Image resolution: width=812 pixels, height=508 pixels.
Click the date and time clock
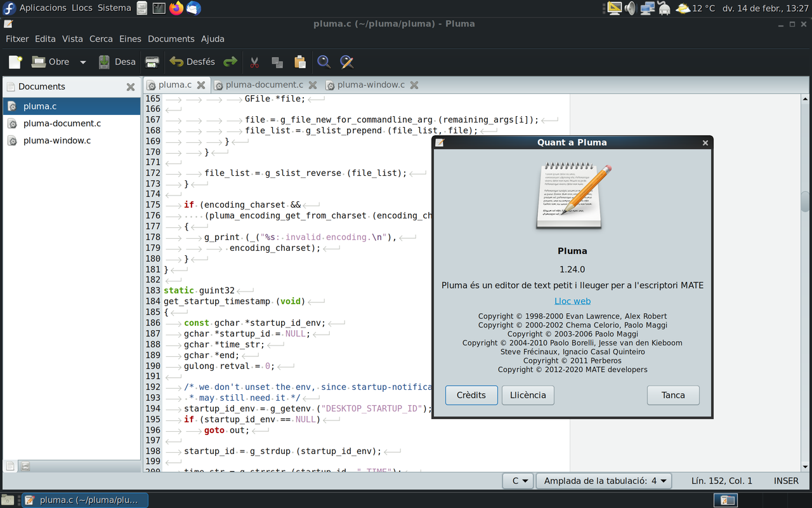click(765, 8)
